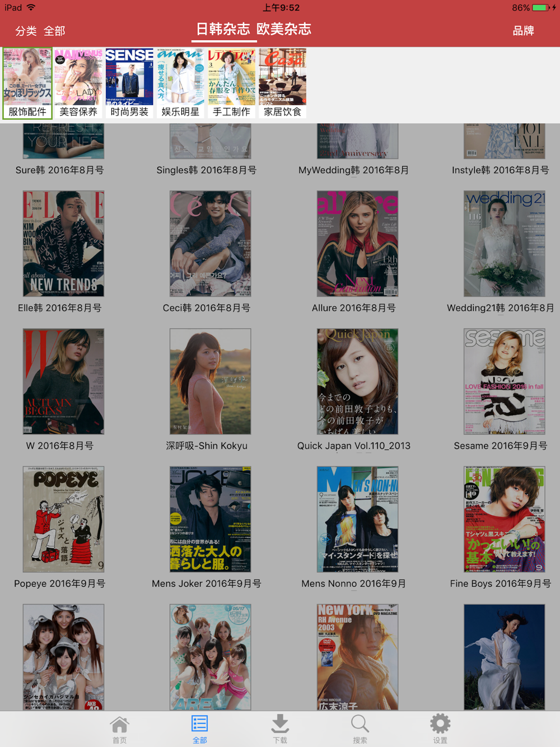This screenshot has width=560, height=747.
Task: Expand the 全部 category filter at top
Action: point(54,31)
